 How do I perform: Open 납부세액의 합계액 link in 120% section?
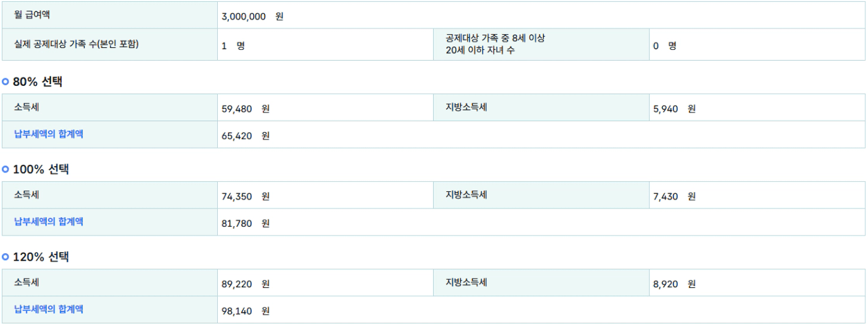coord(49,309)
